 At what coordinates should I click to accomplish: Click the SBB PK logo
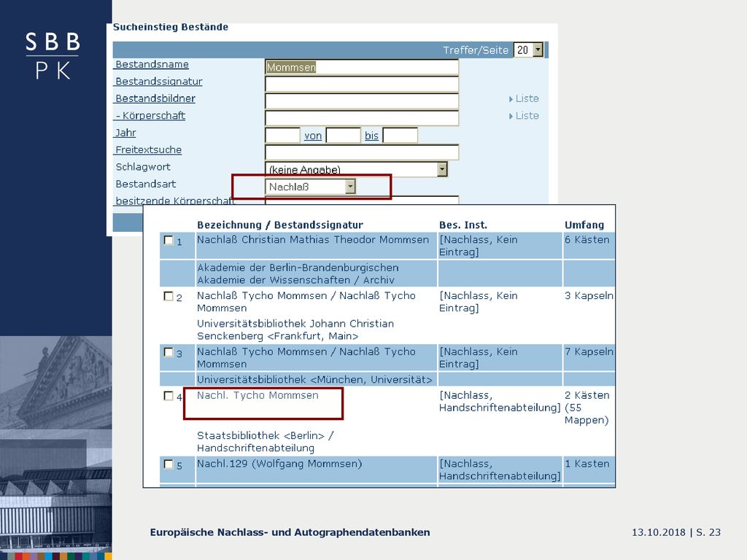click(x=53, y=55)
